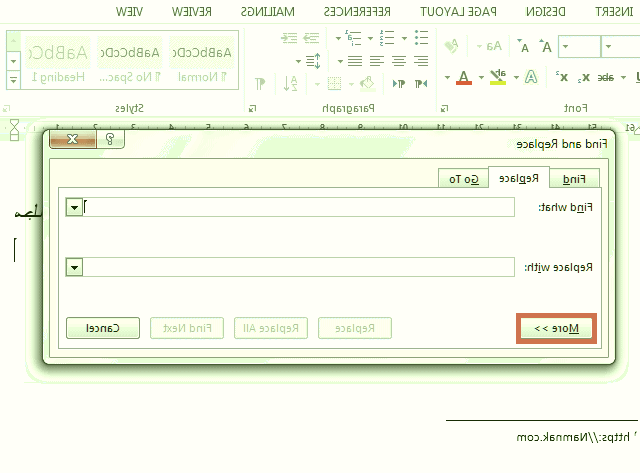This screenshot has width=640, height=473.
Task: Expand the Borders dropdown arrow
Action: tap(318, 84)
